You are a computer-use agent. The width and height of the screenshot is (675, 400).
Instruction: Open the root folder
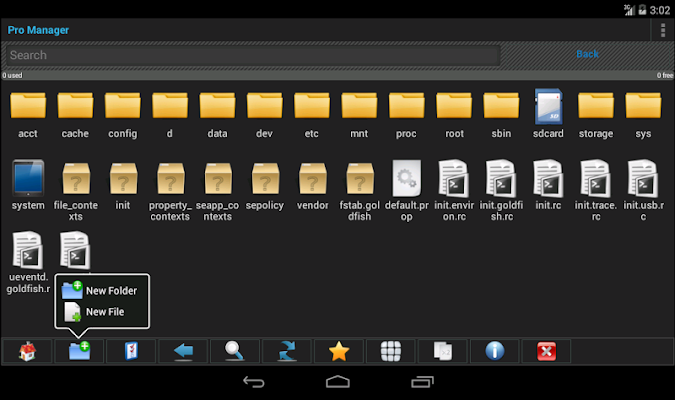454,115
